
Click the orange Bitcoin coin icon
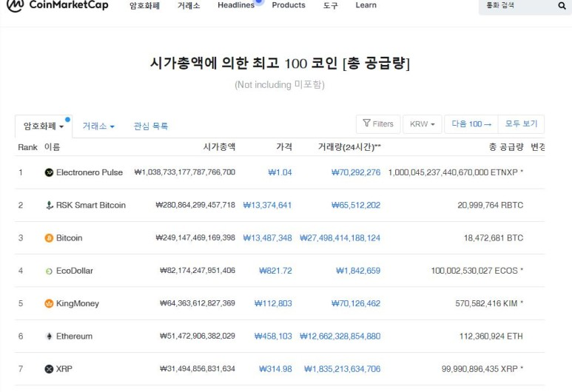click(x=49, y=238)
